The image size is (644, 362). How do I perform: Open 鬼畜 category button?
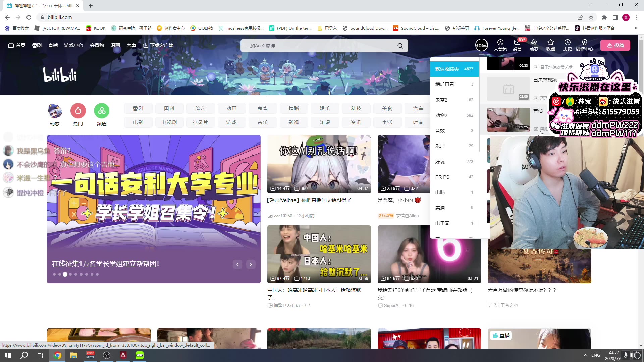(263, 108)
